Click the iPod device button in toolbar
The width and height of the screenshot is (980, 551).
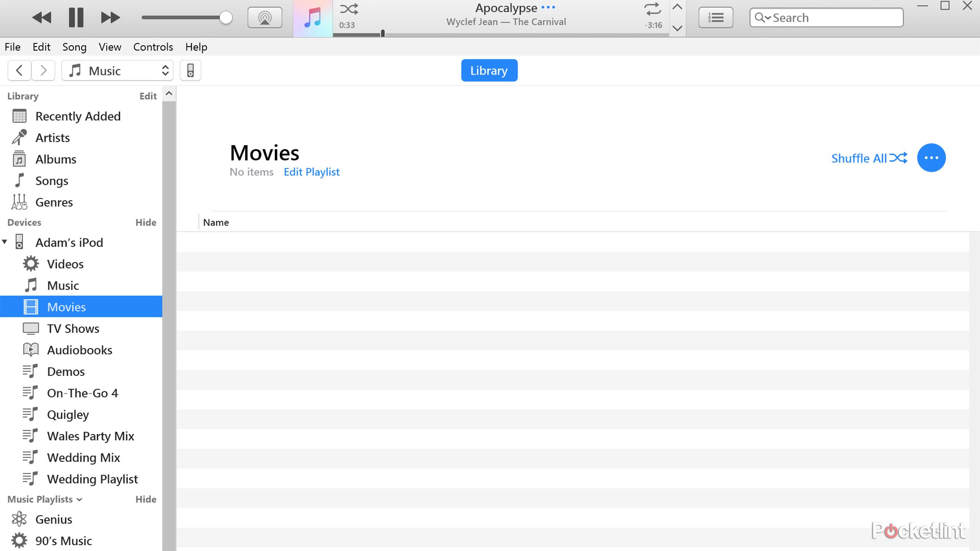pyautogui.click(x=190, y=70)
